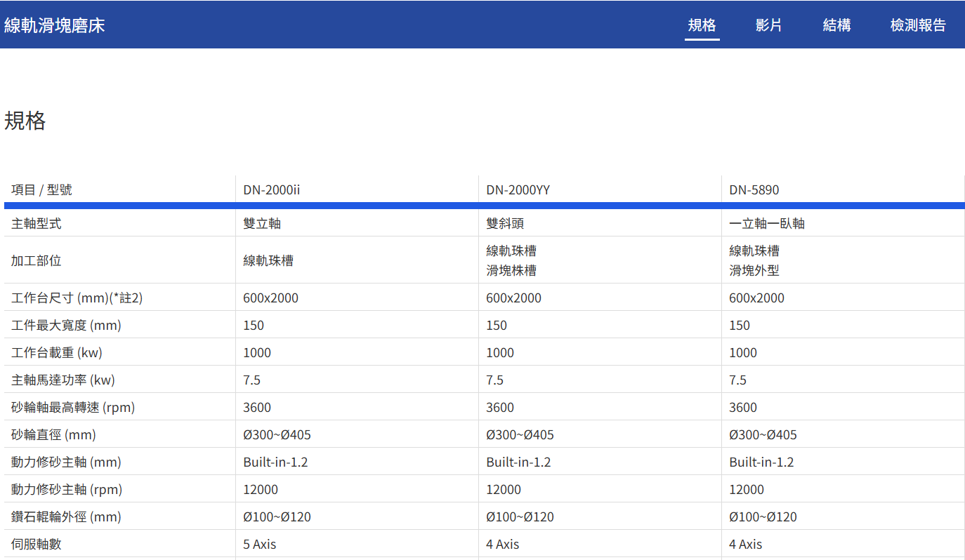
Task: Click the 項目 / 型號 header cell
Action: click(41, 189)
